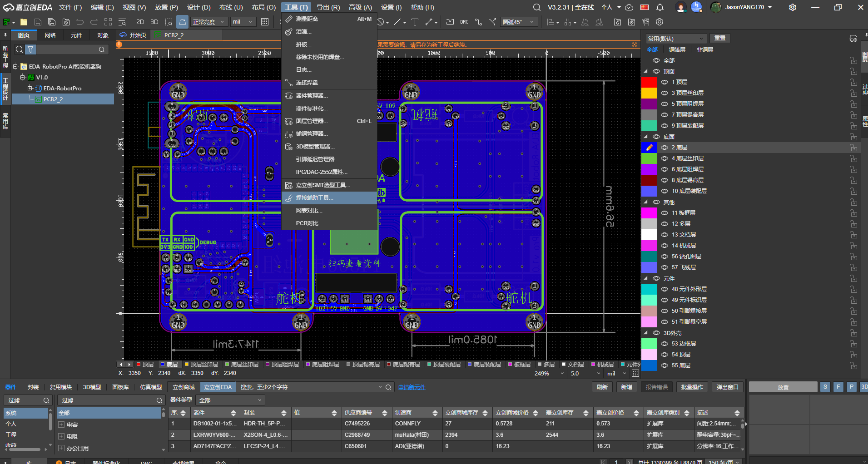
Task: Toggle visibility of 4 底层丝印层
Action: [x=664, y=158]
